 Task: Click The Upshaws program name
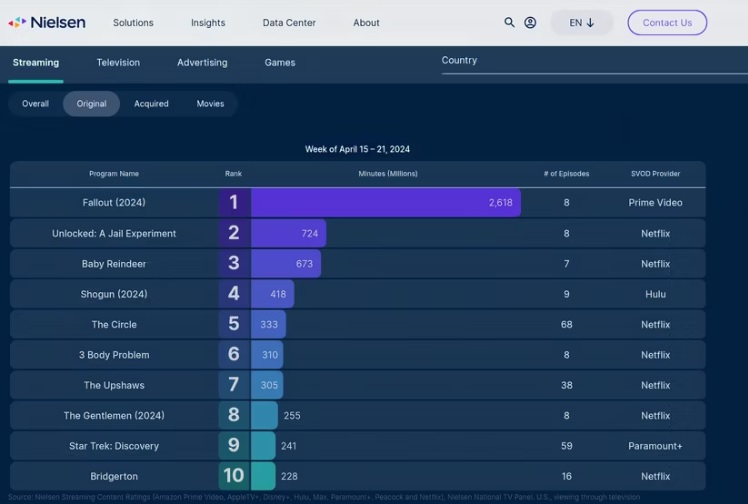point(114,385)
